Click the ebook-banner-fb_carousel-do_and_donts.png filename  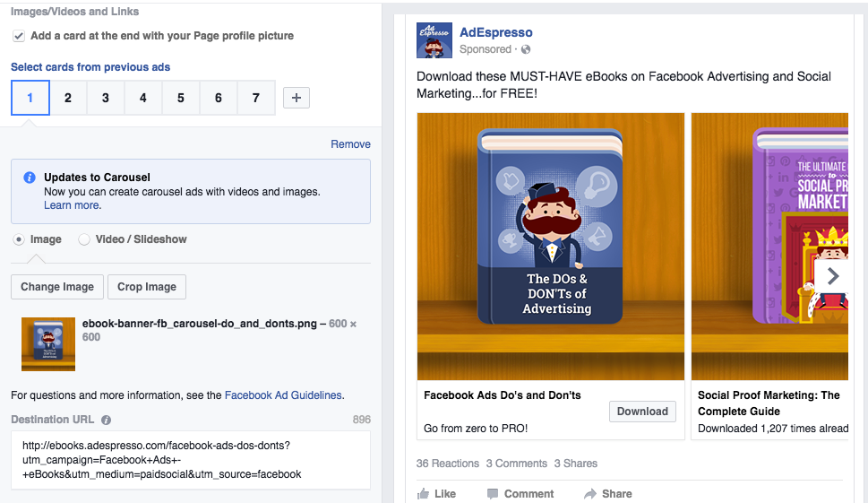[x=200, y=324]
